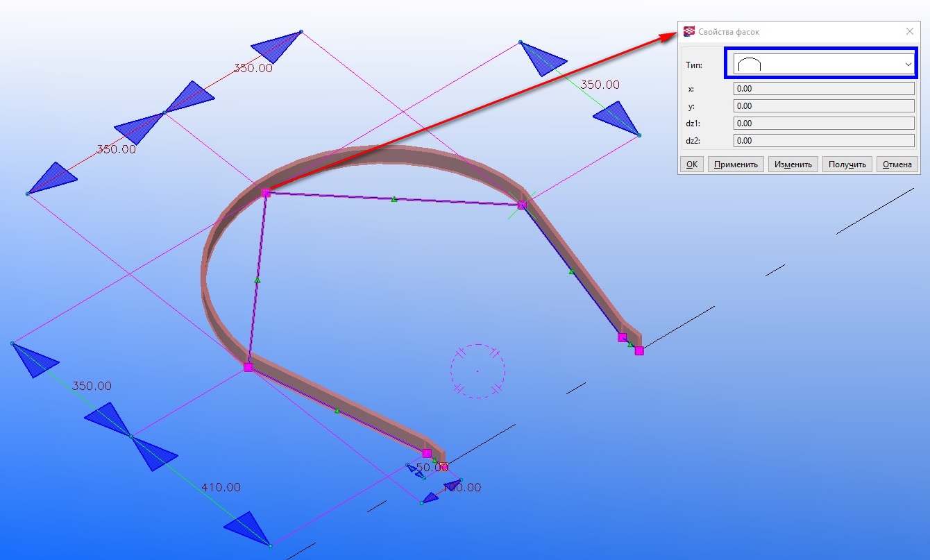This screenshot has width=930, height=560.
Task: Click the x value input field
Action: coord(824,89)
